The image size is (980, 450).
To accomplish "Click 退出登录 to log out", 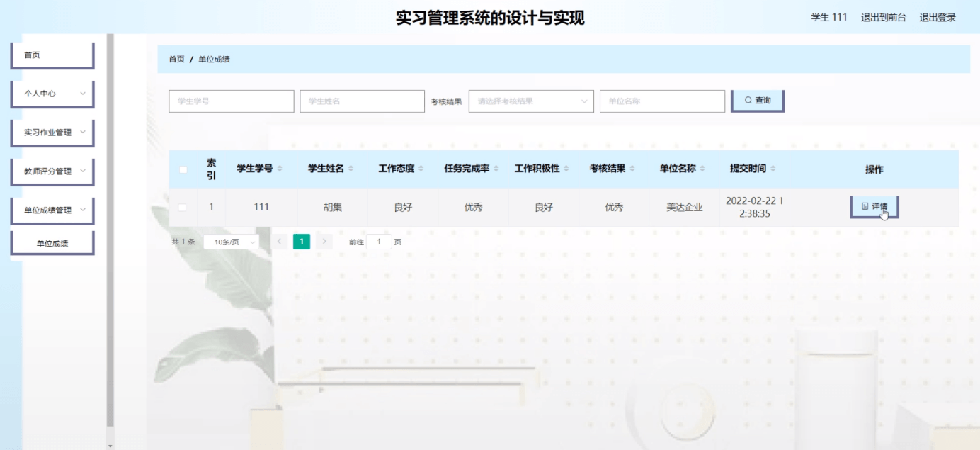I will [x=938, y=18].
